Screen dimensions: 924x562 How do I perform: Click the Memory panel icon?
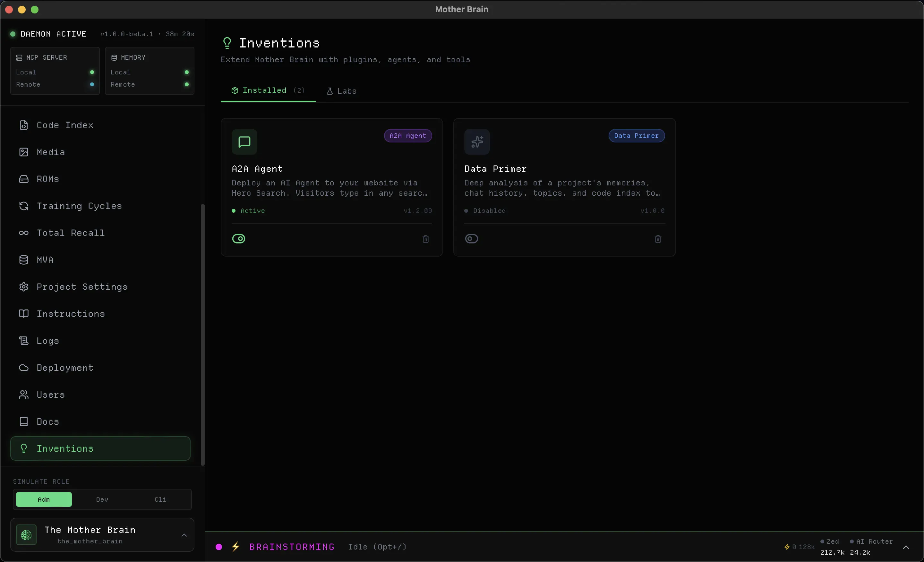coord(114,58)
